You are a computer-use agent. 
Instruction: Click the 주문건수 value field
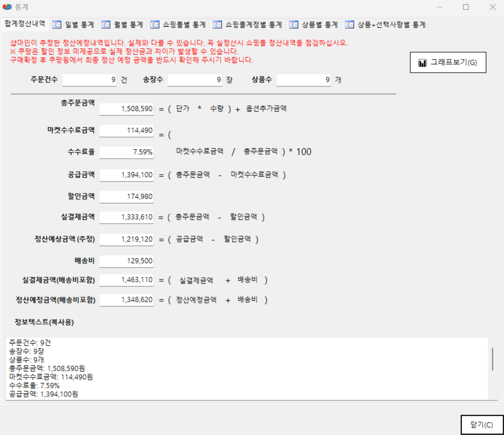click(x=89, y=80)
